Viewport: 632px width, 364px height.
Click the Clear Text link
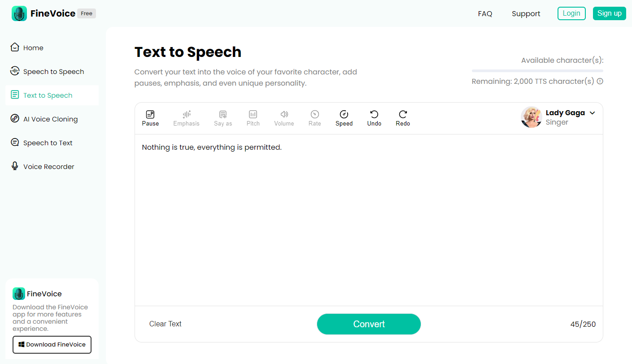tap(166, 324)
